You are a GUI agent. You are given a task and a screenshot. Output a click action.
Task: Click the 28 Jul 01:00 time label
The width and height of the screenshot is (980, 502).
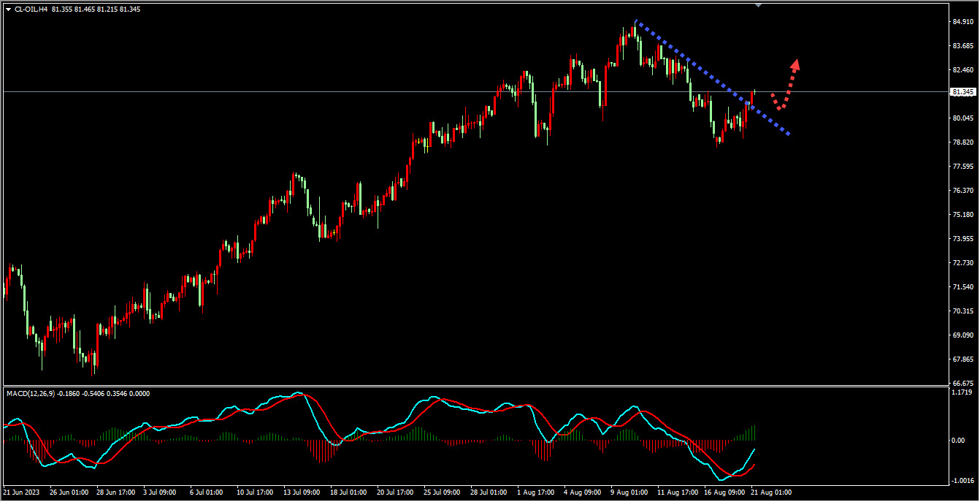pyautogui.click(x=487, y=493)
